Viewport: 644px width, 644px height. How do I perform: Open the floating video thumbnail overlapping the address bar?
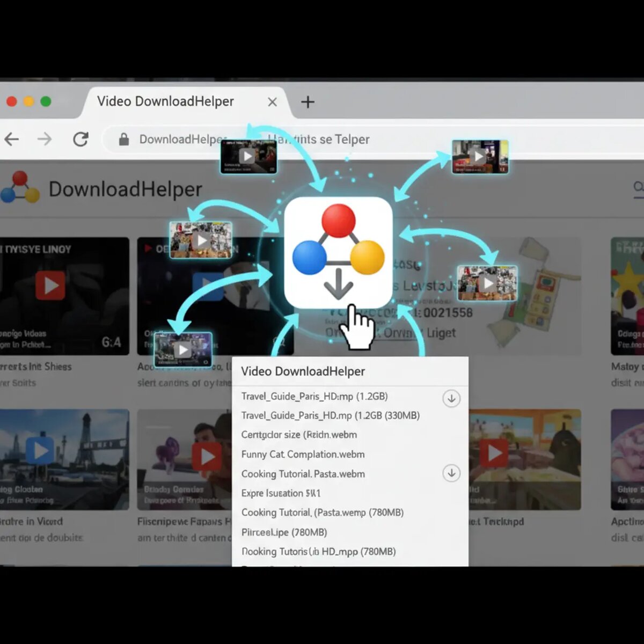tap(248, 156)
